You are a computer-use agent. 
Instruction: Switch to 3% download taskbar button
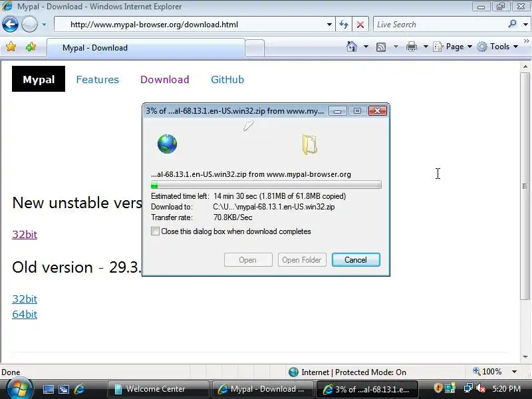point(367,389)
